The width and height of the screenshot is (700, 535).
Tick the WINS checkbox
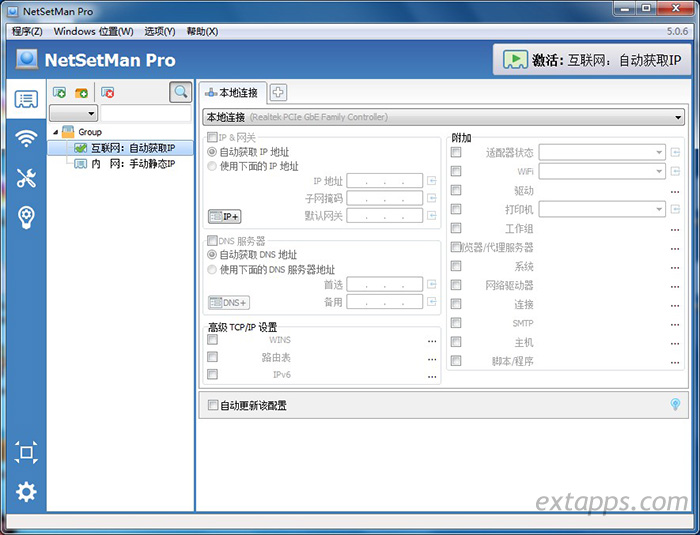tap(212, 339)
